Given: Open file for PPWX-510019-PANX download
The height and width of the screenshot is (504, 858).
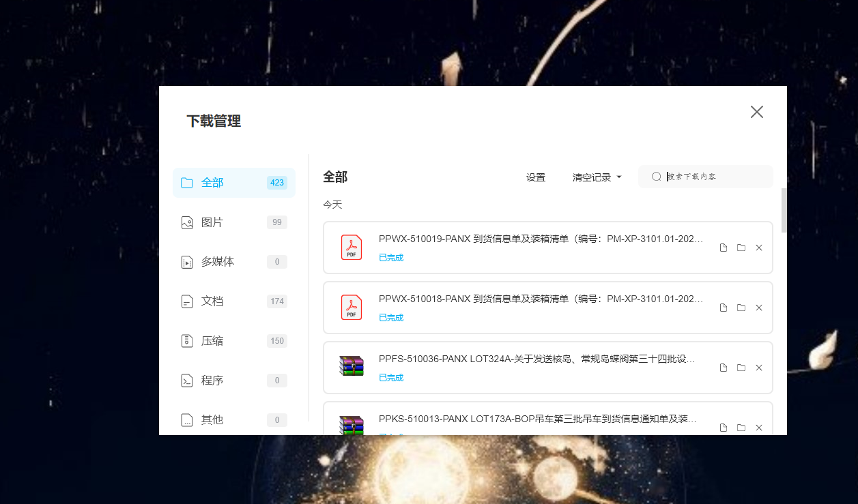Looking at the screenshot, I should point(724,248).
